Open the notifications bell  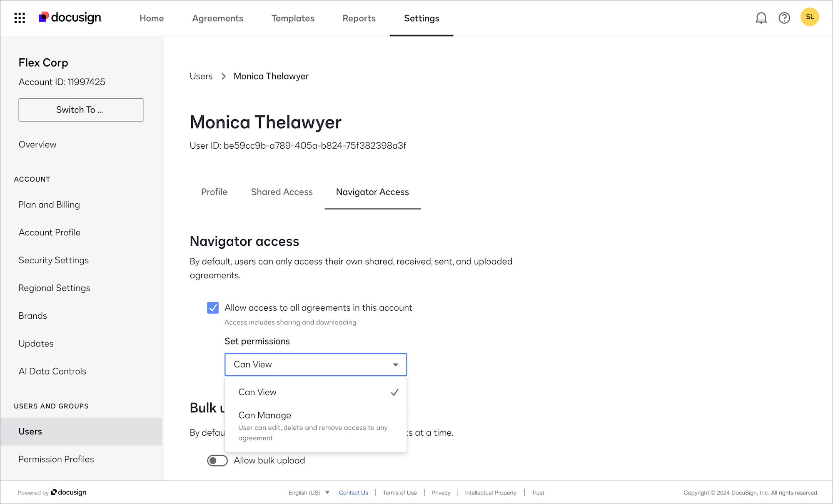(x=761, y=18)
